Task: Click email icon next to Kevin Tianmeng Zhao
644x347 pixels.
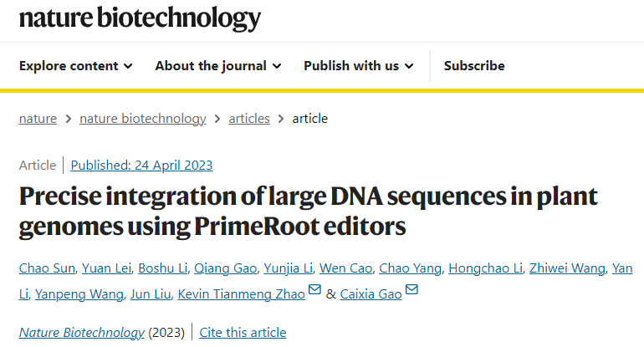Action: tap(314, 289)
